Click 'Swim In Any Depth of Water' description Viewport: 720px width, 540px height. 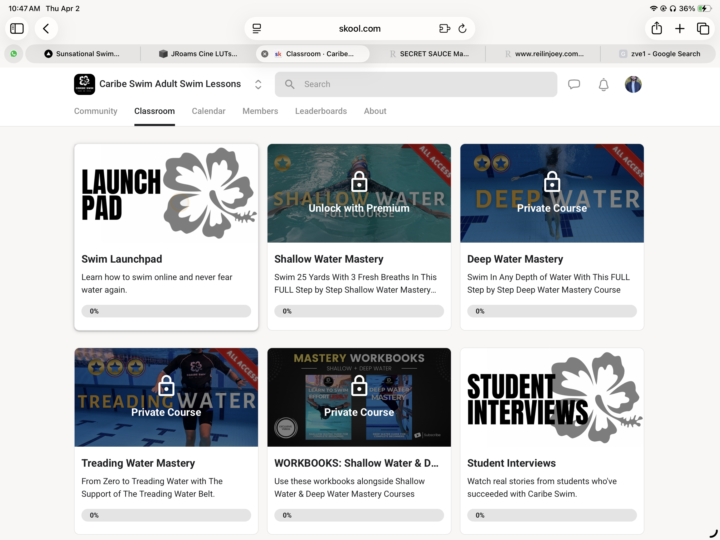548,283
